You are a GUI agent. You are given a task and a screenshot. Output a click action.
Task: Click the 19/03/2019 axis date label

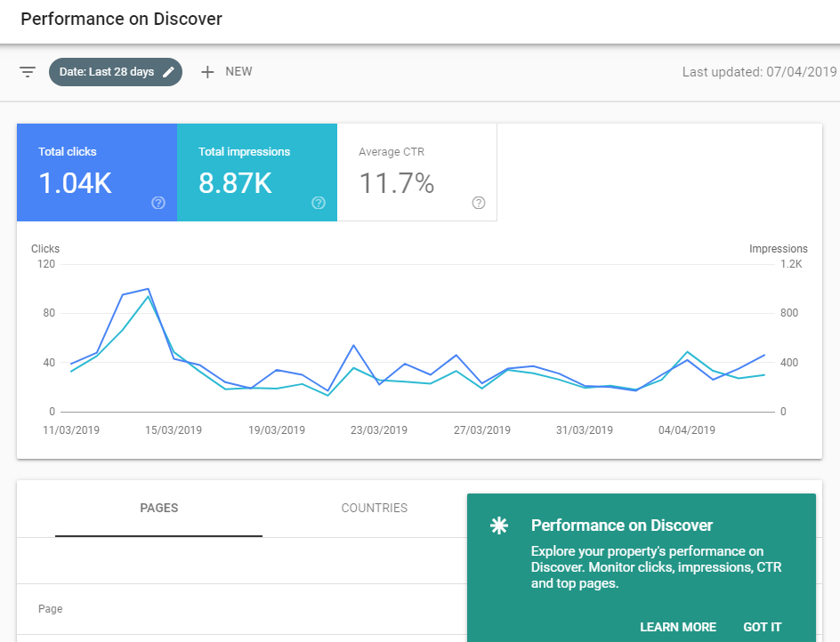click(277, 430)
